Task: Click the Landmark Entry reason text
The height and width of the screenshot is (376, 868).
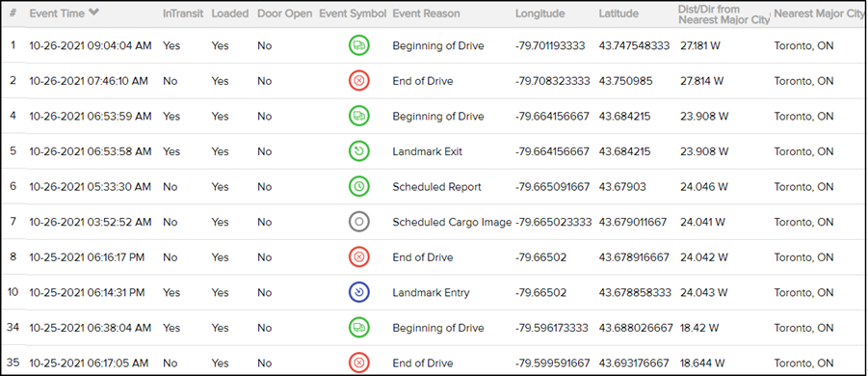Action: click(431, 292)
